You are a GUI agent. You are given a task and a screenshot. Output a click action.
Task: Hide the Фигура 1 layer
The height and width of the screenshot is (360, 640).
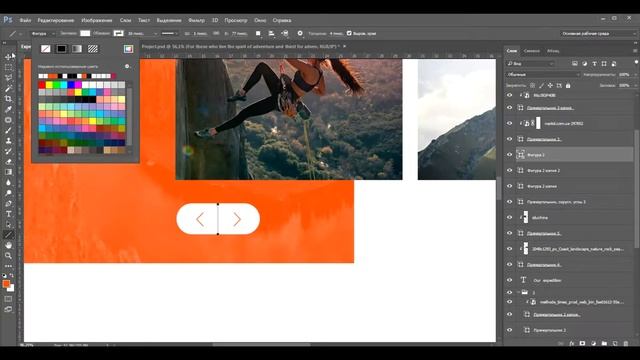pos(509,155)
